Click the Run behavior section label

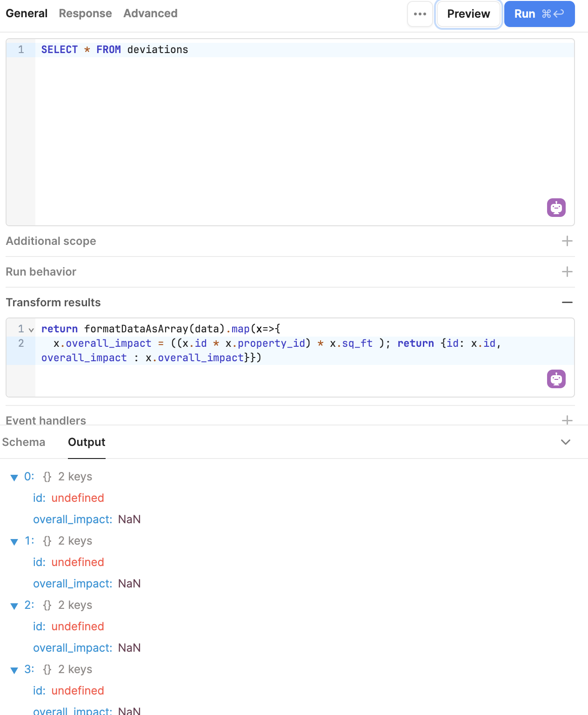41,272
